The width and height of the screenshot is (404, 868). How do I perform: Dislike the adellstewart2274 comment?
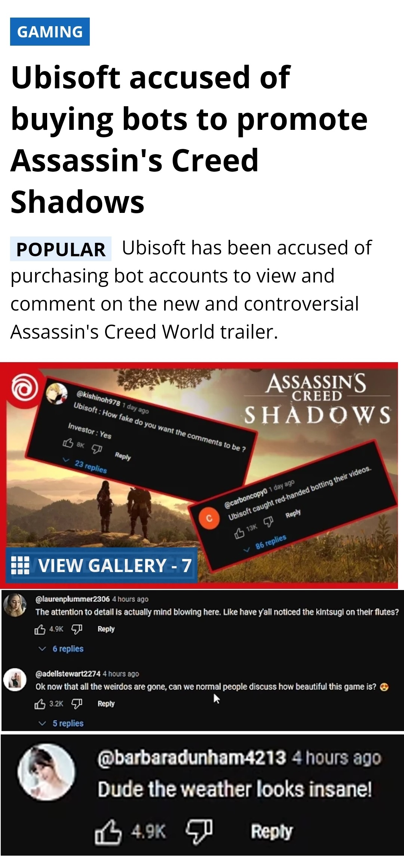pyautogui.click(x=76, y=704)
